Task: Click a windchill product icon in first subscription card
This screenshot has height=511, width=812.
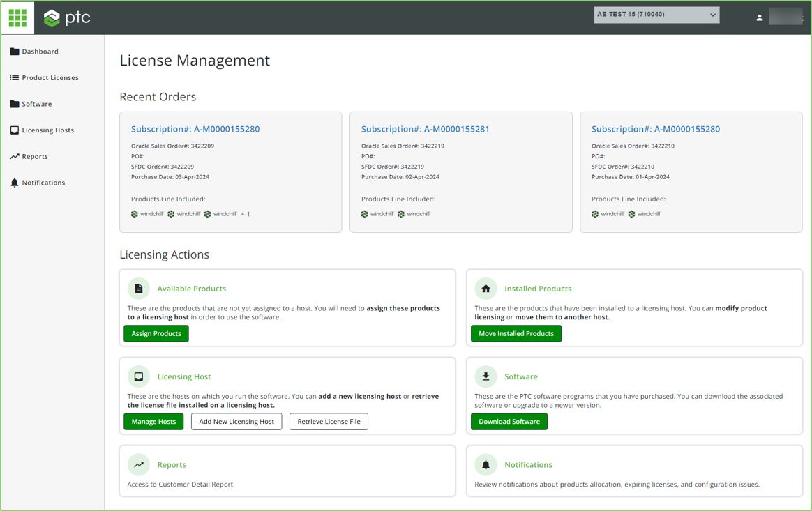Action: tap(134, 213)
